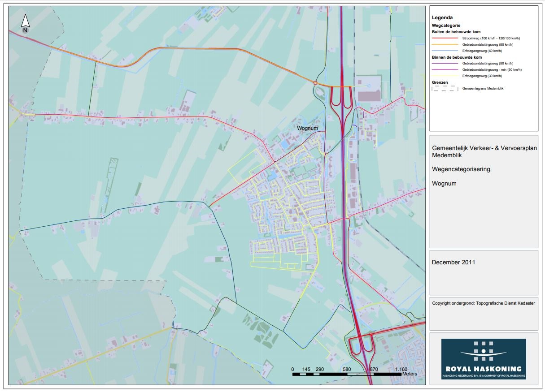Viewport: 545px width, 392px height.
Task: Select "Gebiedsontsluitingsweg (80 km/h)" legend label
Action: [x=488, y=45]
